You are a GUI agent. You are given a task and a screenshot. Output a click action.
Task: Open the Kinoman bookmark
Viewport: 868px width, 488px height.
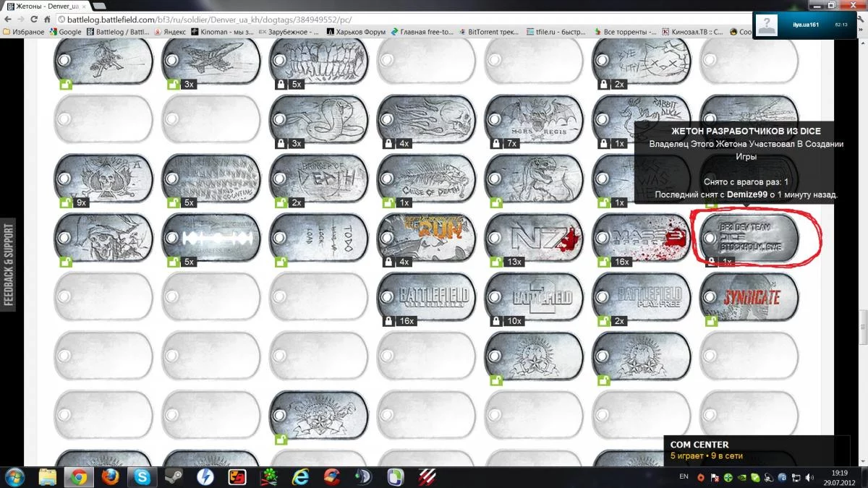click(x=222, y=32)
